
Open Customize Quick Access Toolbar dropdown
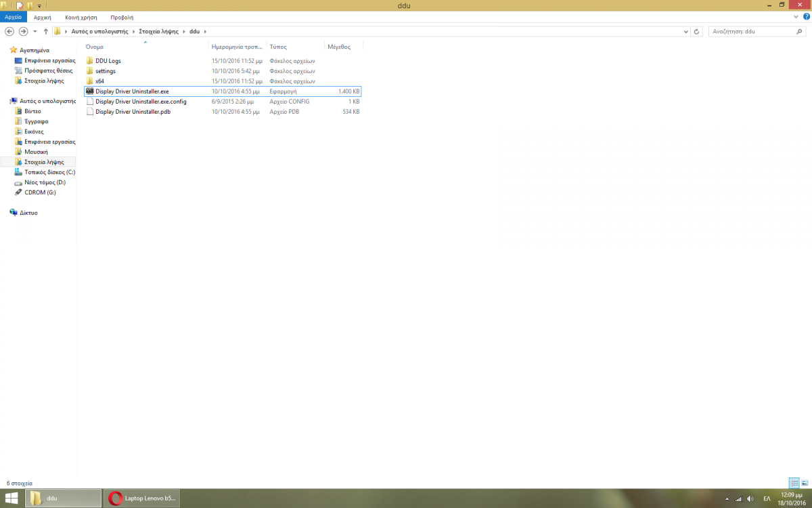40,5
